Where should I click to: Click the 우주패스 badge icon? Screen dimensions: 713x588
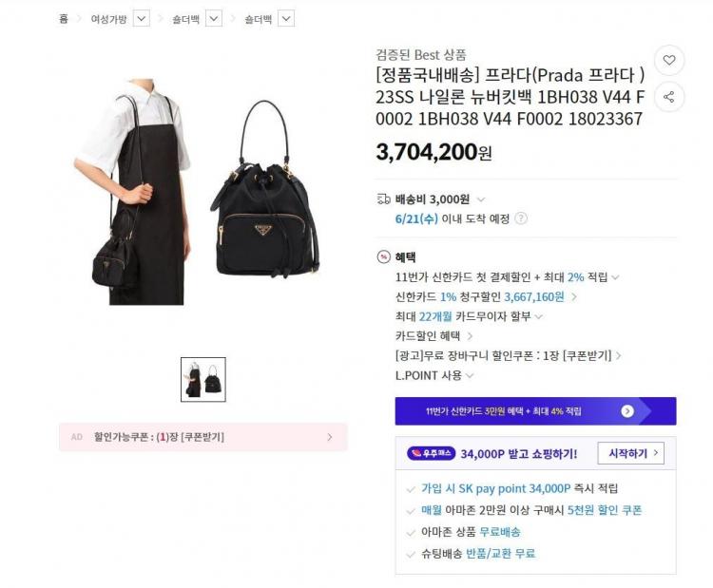pos(431,453)
